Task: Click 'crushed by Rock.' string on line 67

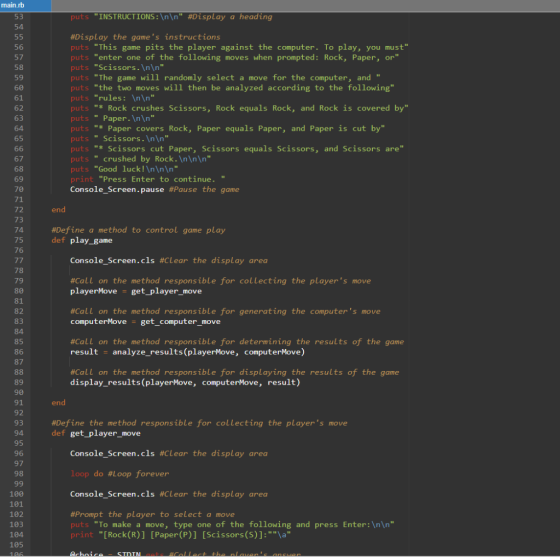Action: pyautogui.click(x=152, y=159)
